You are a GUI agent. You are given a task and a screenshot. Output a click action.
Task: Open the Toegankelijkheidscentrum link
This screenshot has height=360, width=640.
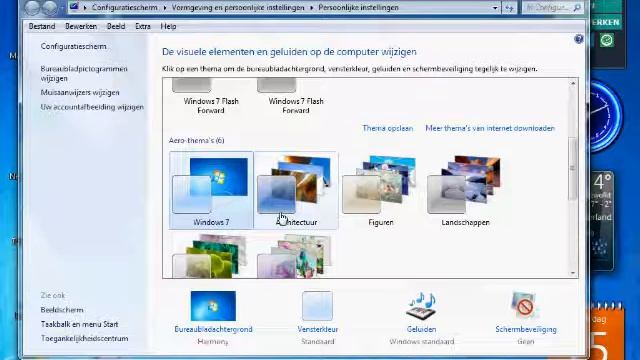[x=84, y=338]
